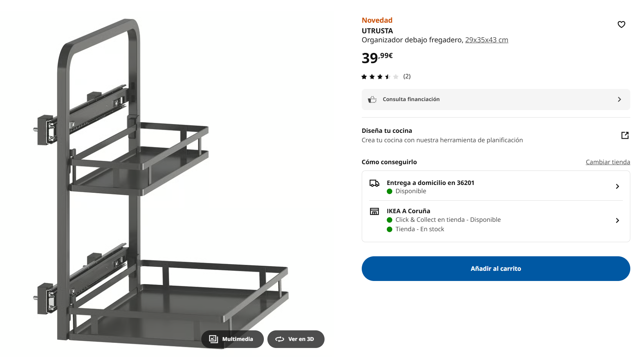Click the delivery truck icon
Screen dimensions: 644x357
374,183
